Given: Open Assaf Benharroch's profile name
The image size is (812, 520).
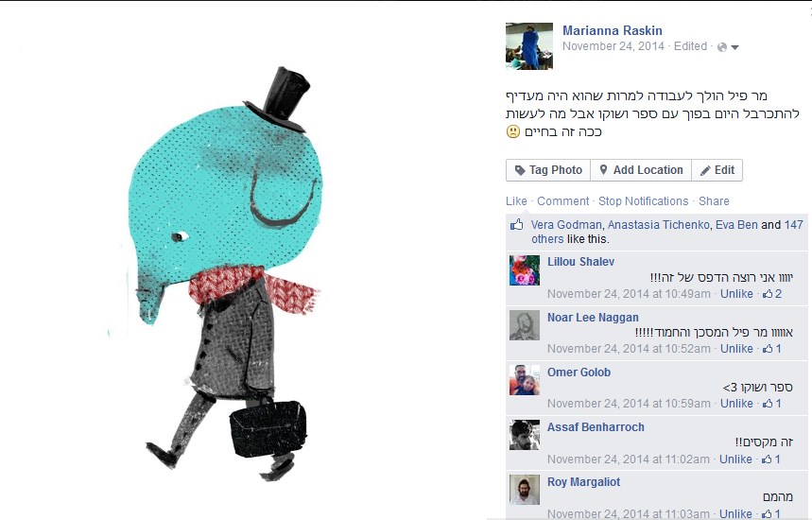Looking at the screenshot, I should click(x=596, y=427).
